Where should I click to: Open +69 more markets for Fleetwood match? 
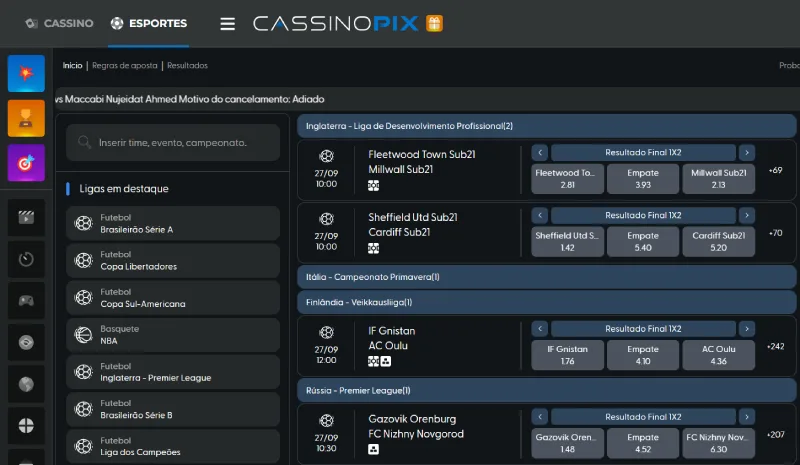776,170
